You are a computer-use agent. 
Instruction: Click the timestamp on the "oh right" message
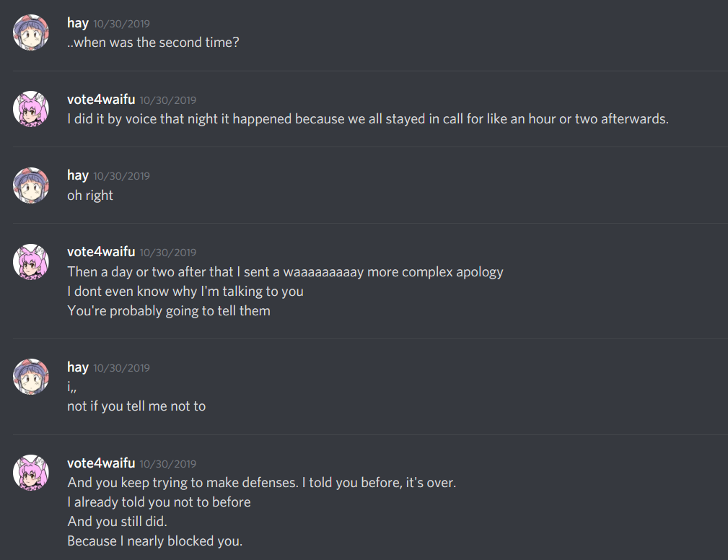pyautogui.click(x=121, y=176)
